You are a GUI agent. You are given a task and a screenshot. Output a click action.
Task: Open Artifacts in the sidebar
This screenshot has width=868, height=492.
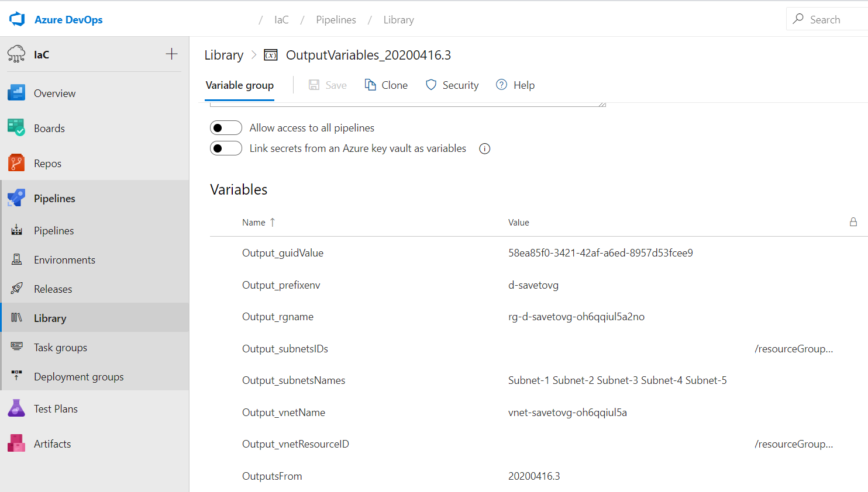(52, 444)
